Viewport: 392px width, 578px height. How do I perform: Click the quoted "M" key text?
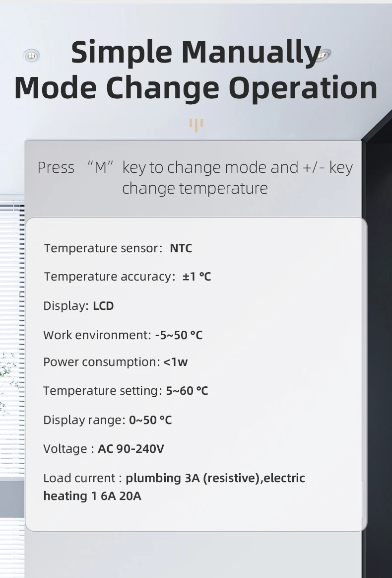click(101, 167)
